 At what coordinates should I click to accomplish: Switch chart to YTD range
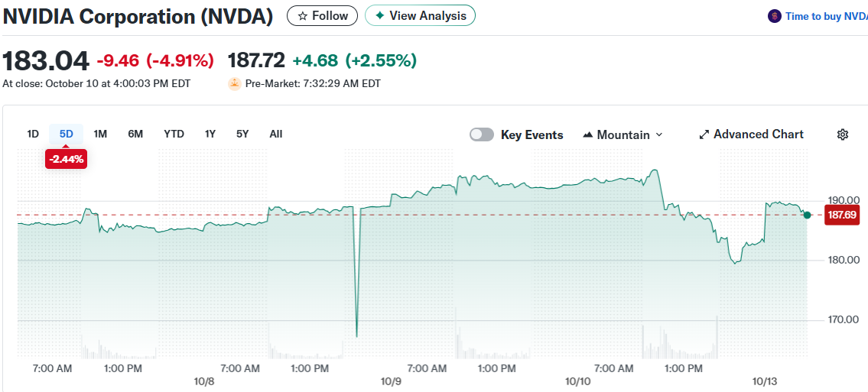(x=174, y=134)
